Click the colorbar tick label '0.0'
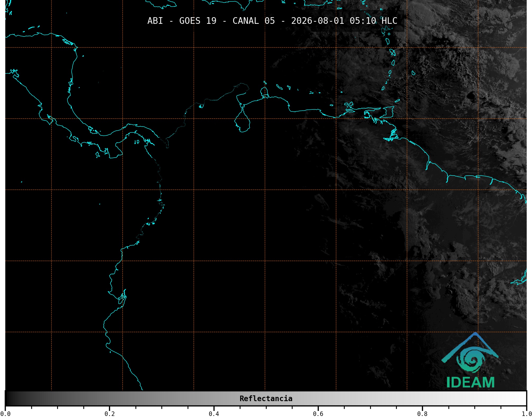532x417 pixels. (5, 414)
